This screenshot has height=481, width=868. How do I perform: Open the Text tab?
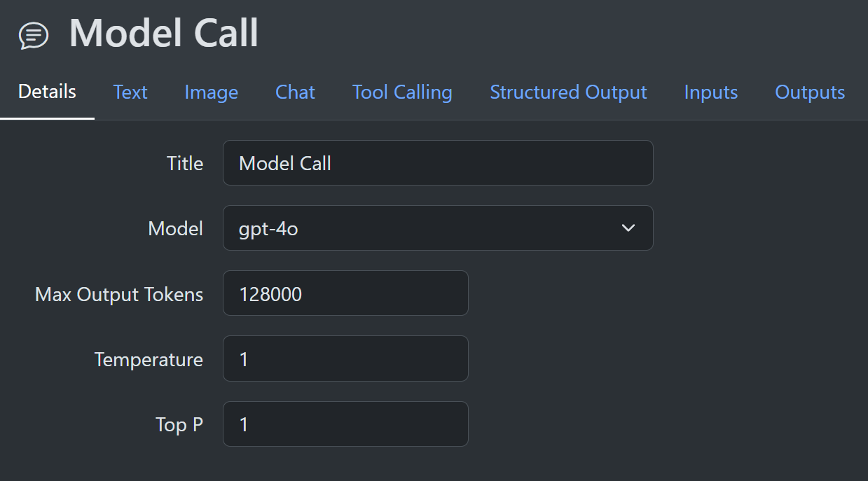(130, 92)
